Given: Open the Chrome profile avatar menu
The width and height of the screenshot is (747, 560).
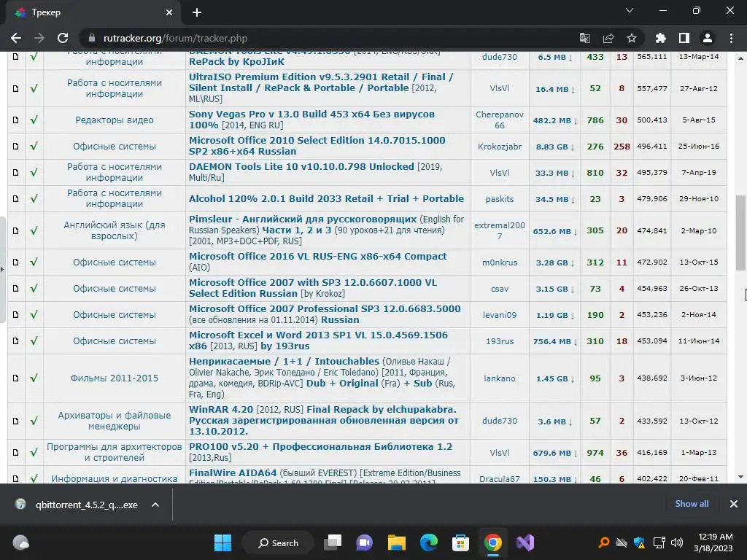Looking at the screenshot, I should point(708,38).
